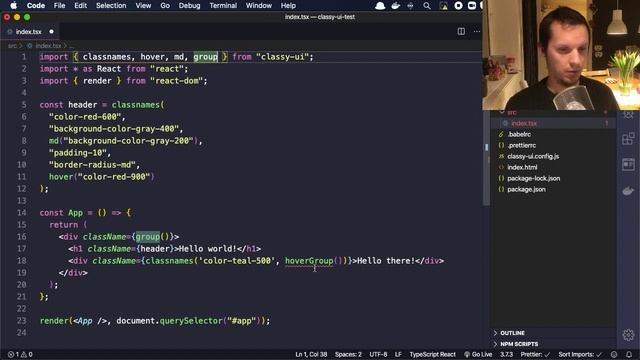Select the index.tsx editor tab
Viewport: 640px width, 360px height.
coord(29,31)
